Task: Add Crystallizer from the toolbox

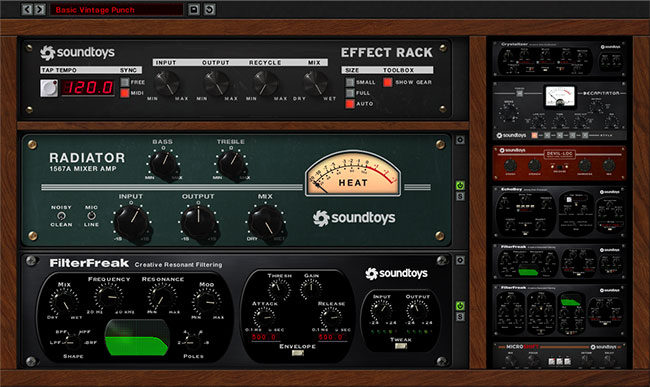Action: pyautogui.click(x=559, y=58)
